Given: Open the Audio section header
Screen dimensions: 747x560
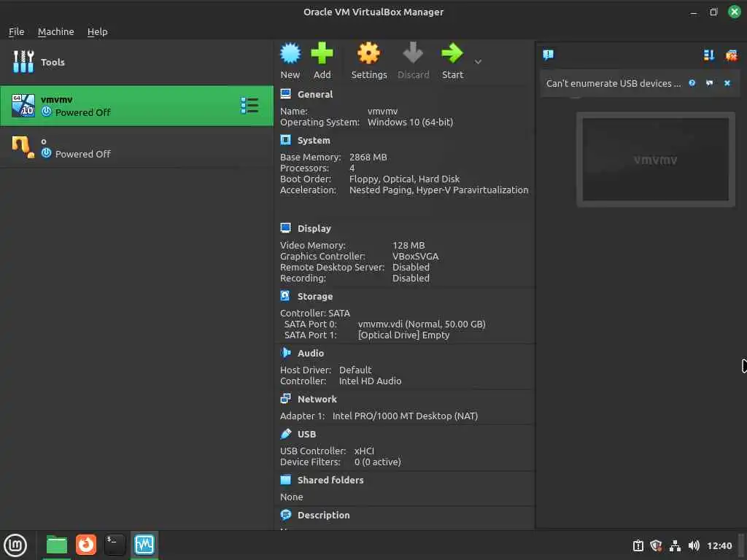Looking at the screenshot, I should pyautogui.click(x=311, y=354).
